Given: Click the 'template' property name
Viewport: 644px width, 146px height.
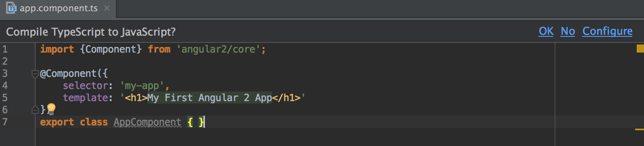Looking at the screenshot, I should [85, 98].
